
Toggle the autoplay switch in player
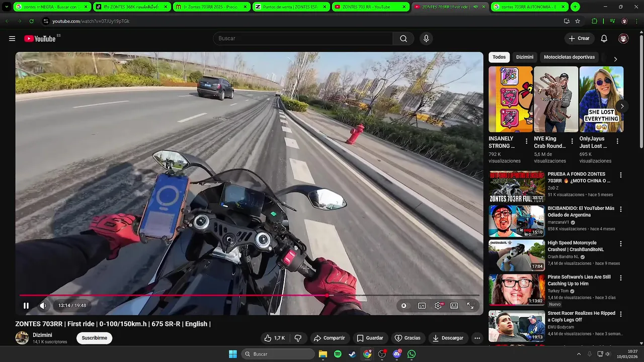tap(404, 306)
